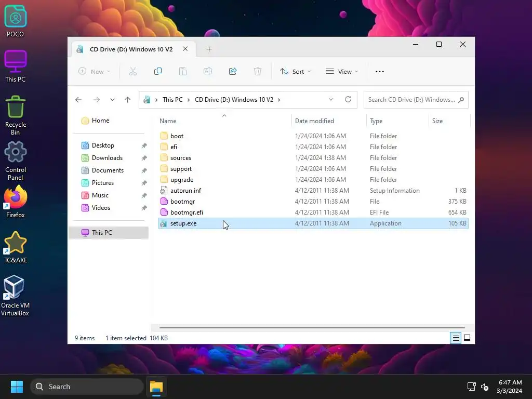
Task: Open the See more ellipsis menu
Action: tap(380, 72)
